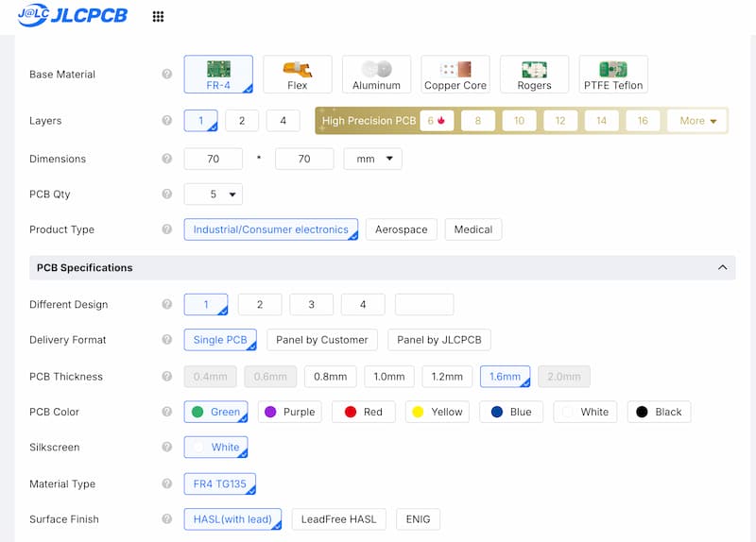
Task: Open help icon for Material Type
Action: 167,483
